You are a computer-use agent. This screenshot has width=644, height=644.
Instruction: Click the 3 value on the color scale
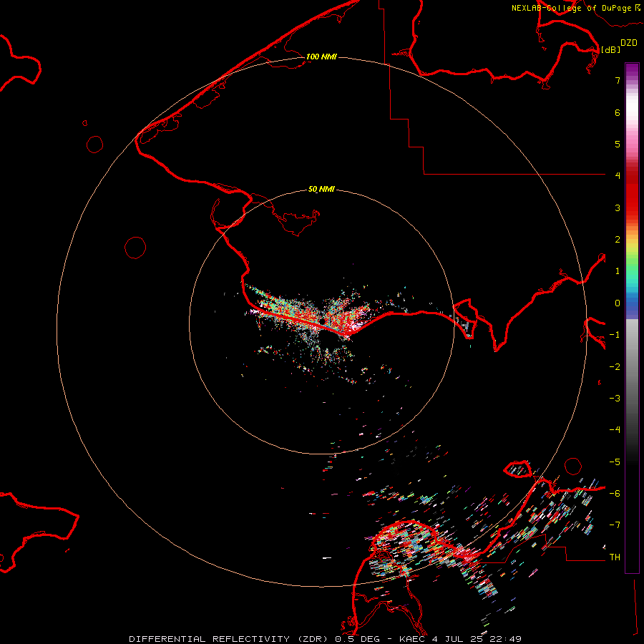coord(618,208)
